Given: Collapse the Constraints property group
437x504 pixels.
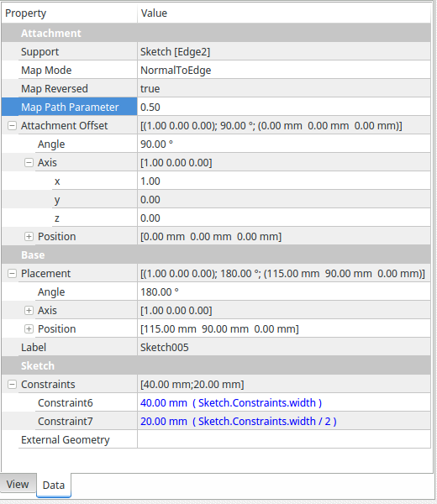Looking at the screenshot, I should click(x=12, y=385).
